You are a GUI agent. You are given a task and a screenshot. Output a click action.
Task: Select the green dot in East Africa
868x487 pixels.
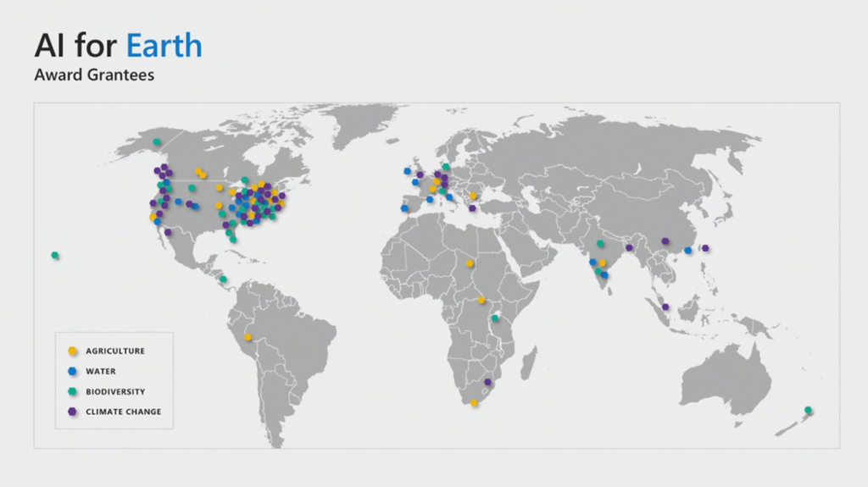tap(495, 318)
